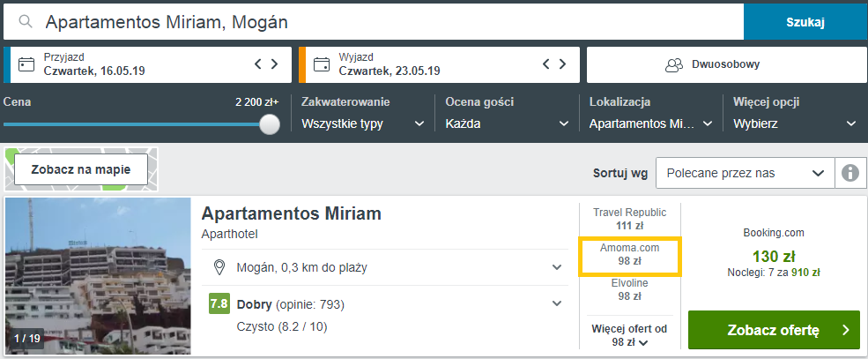Click the Dobry (opinie: 793) rating text
This screenshot has width=868, height=359.
291,304
